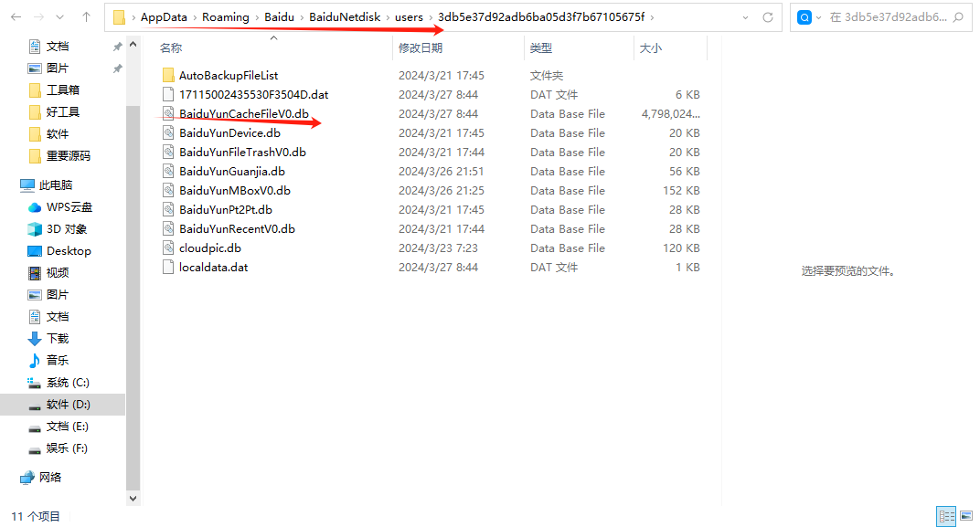Select Roaming in the address path
Viewport: 980px width, 527px height.
[x=226, y=17]
